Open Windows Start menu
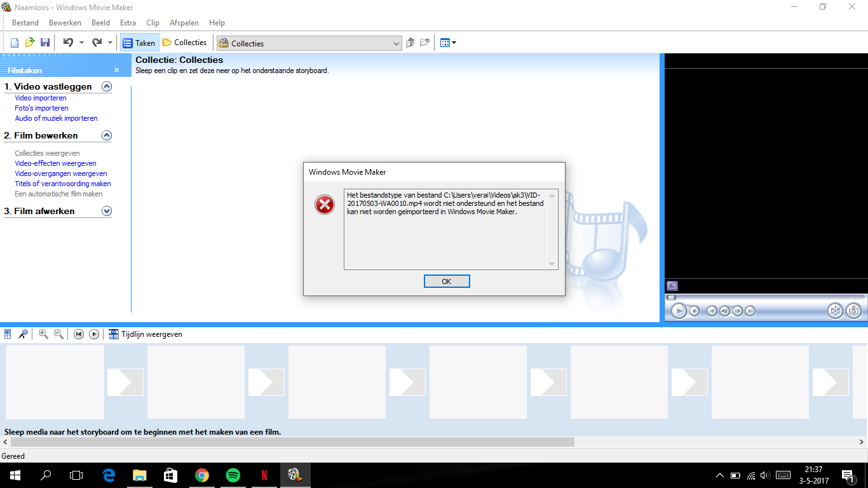 click(x=15, y=475)
